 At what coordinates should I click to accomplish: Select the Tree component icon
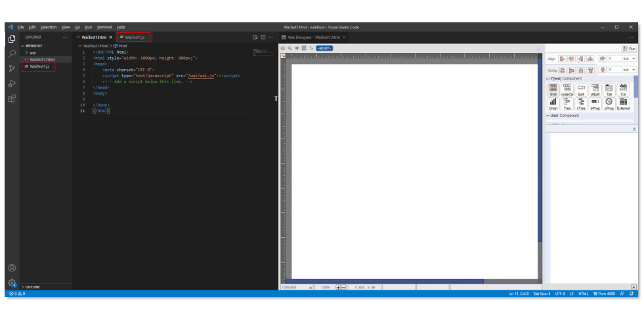(x=567, y=104)
